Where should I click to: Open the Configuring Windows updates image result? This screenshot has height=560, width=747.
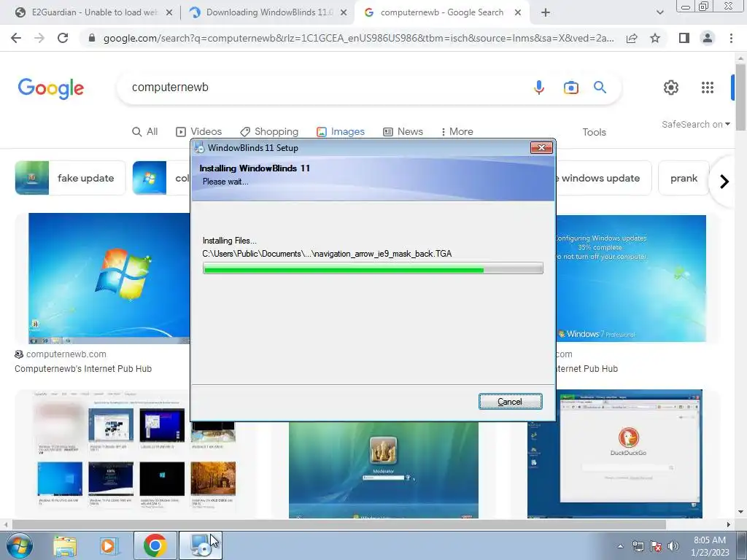pyautogui.click(x=631, y=278)
